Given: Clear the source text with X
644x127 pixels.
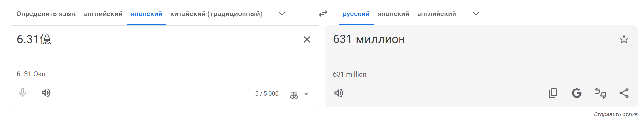Looking at the screenshot, I should [307, 39].
